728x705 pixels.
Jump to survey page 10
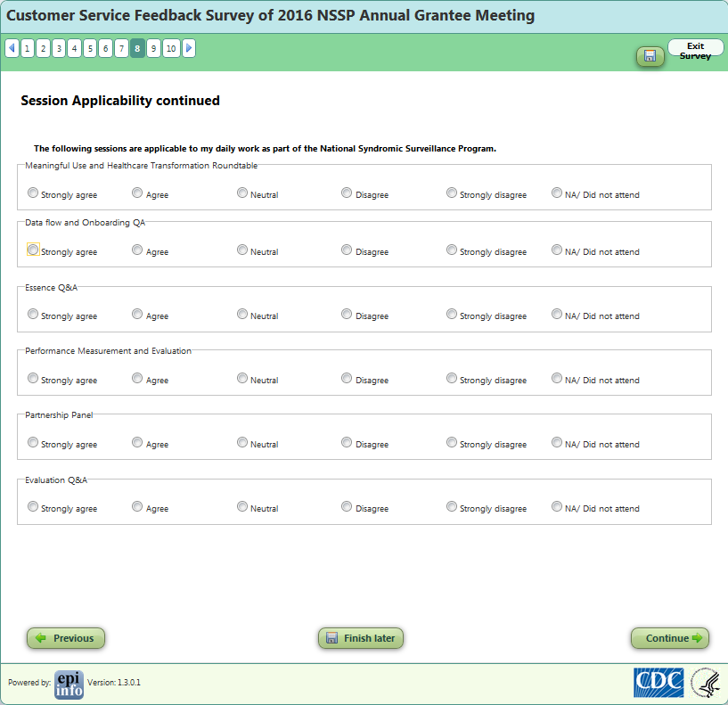pyautogui.click(x=171, y=48)
